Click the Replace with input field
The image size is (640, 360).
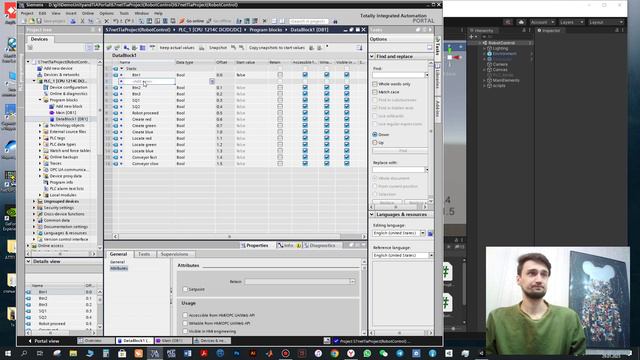click(398, 169)
